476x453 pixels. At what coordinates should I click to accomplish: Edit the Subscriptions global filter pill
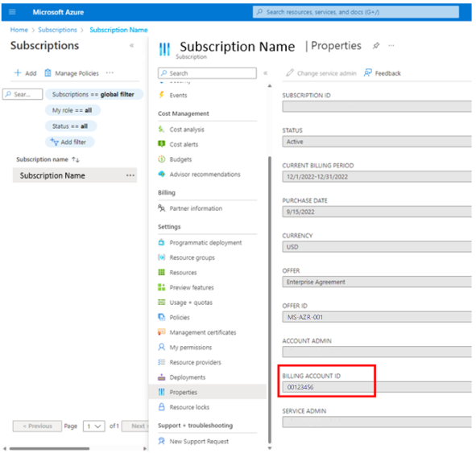(93, 94)
